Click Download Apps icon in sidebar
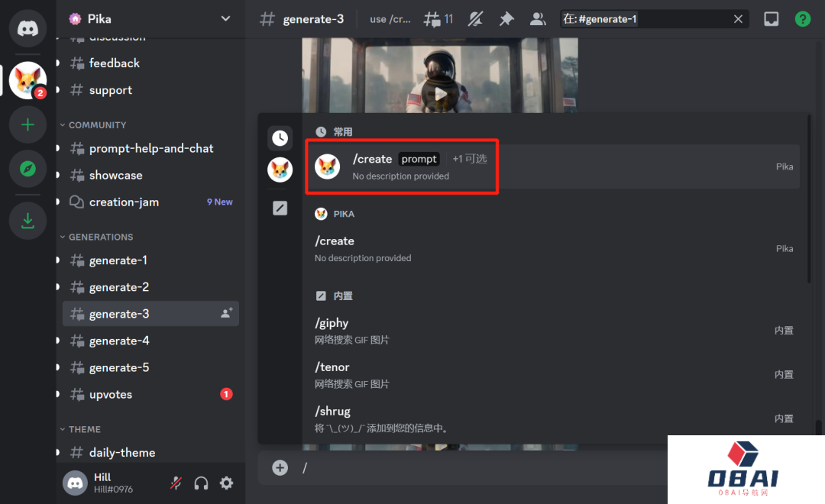825x504 pixels. (28, 221)
